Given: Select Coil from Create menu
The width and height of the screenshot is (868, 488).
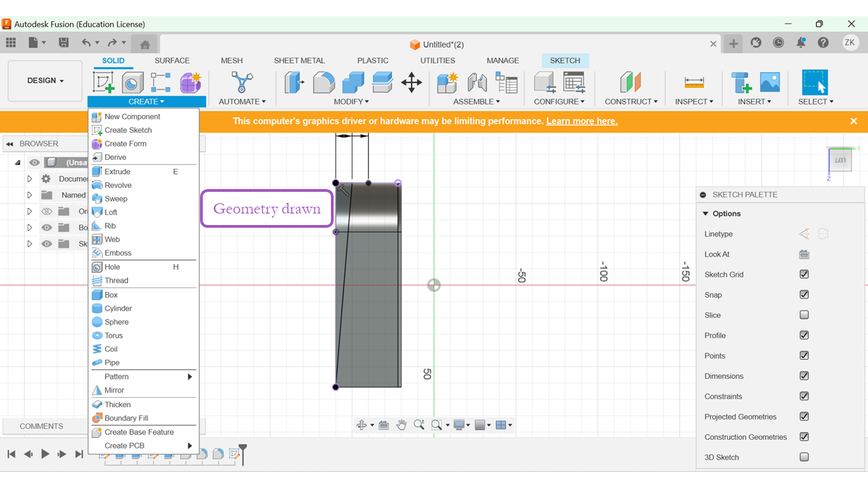Looking at the screenshot, I should [144, 350].
